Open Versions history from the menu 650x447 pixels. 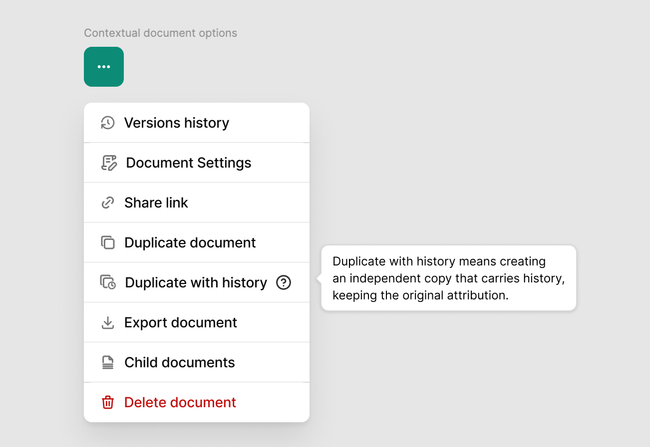tap(176, 123)
